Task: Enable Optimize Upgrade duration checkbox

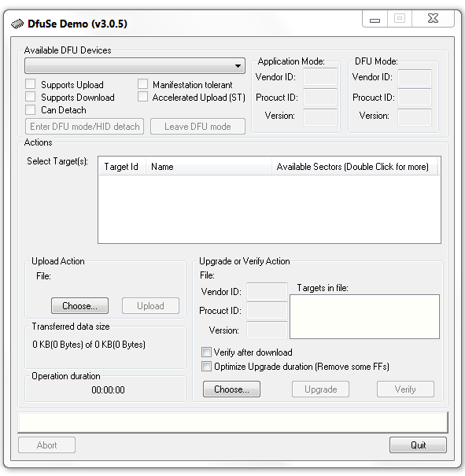Action: pyautogui.click(x=206, y=367)
